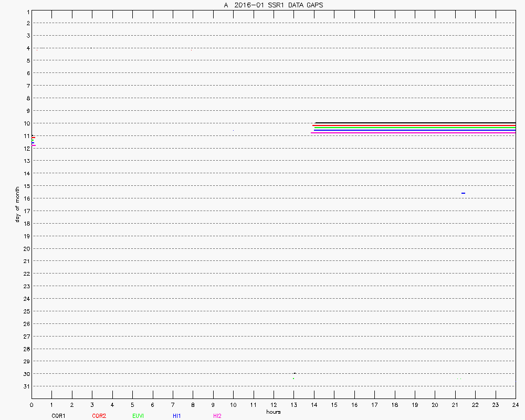The width and height of the screenshot is (525, 420).
Task: Click the hour 24 tick label on x-axis
Action: point(515,405)
